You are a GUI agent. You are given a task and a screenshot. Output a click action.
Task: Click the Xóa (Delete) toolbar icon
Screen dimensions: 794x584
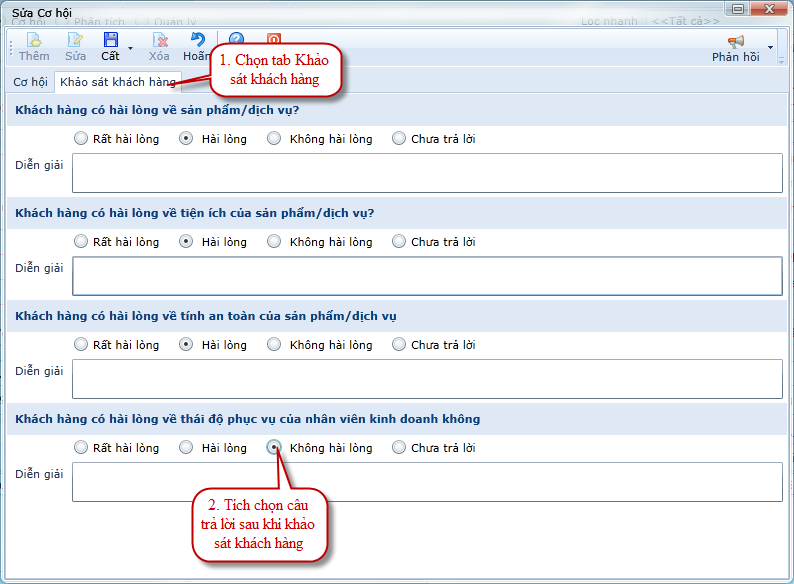coord(160,41)
